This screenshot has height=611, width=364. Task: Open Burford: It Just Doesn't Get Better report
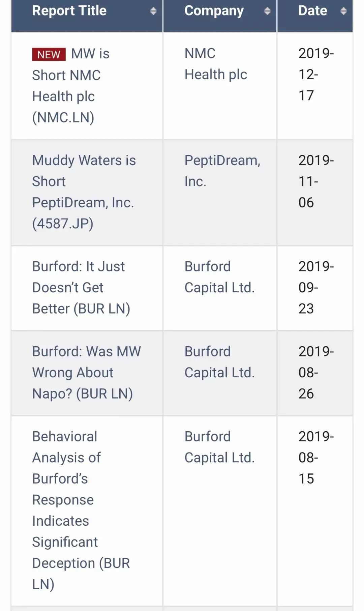coord(81,288)
